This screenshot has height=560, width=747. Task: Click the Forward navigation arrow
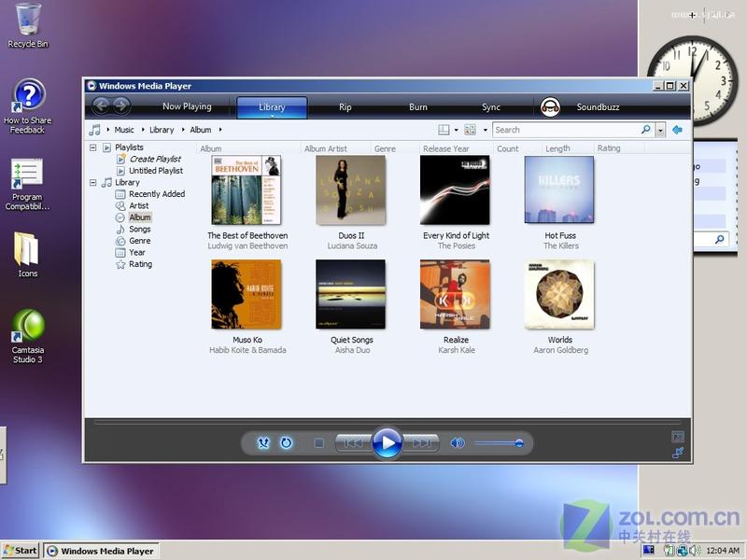122,105
